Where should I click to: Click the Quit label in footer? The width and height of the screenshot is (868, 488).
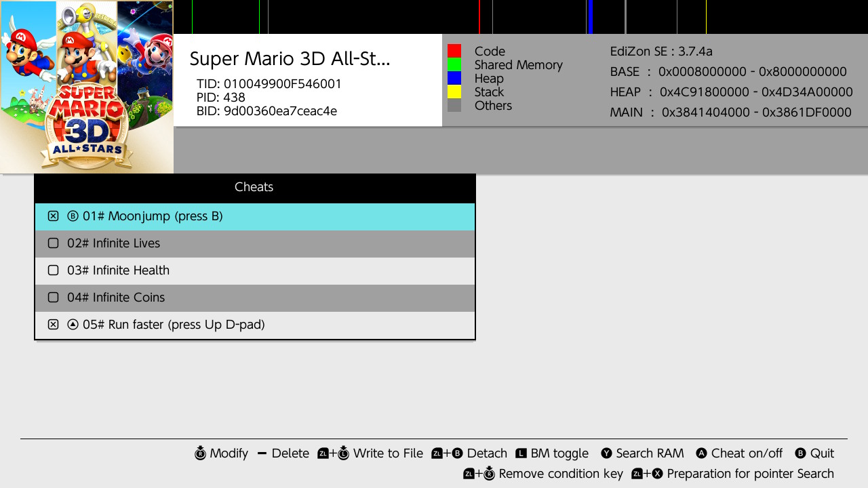[822, 453]
